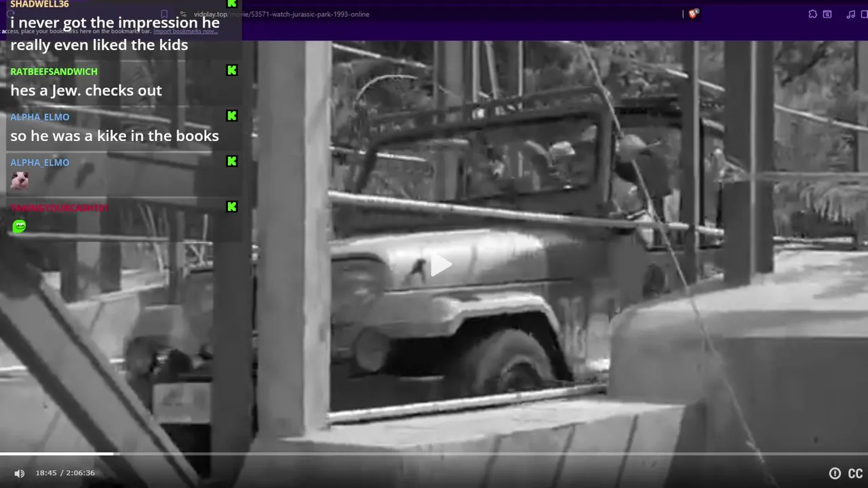Click the 'Import bookmarks now...' link
This screenshot has height=488, width=868.
pyautogui.click(x=186, y=31)
